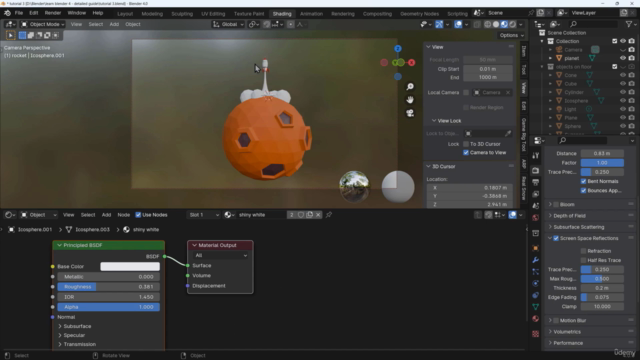Open the viewport Options button

click(x=511, y=35)
